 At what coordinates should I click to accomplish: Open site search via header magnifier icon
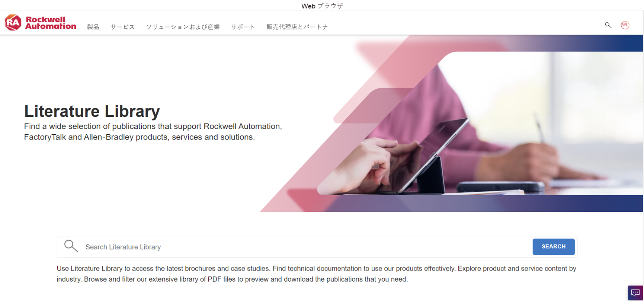[608, 25]
